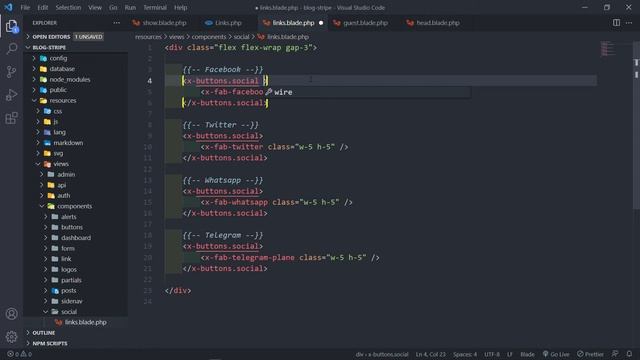
Task: Click Ln 4, Col 23 cursor position
Action: click(x=430, y=354)
